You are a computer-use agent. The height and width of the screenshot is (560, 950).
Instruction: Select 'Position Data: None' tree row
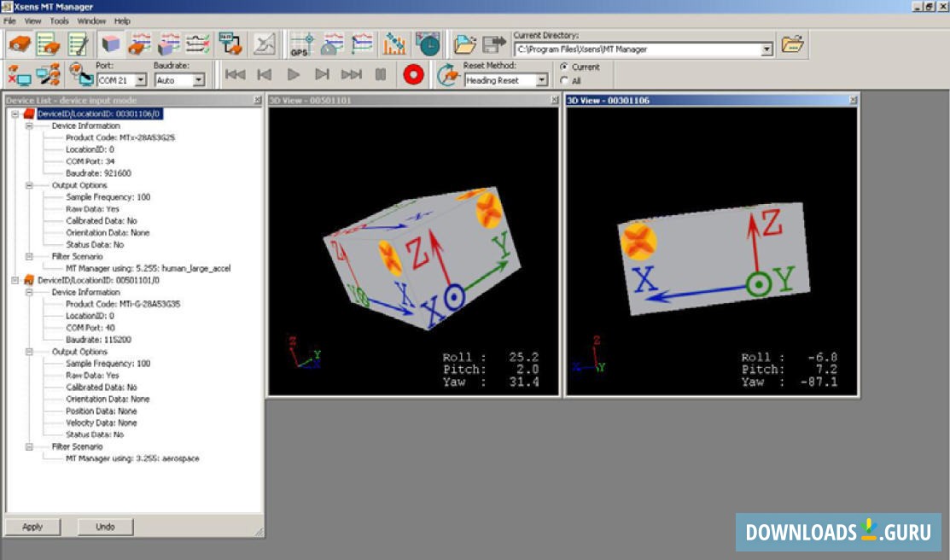[102, 411]
